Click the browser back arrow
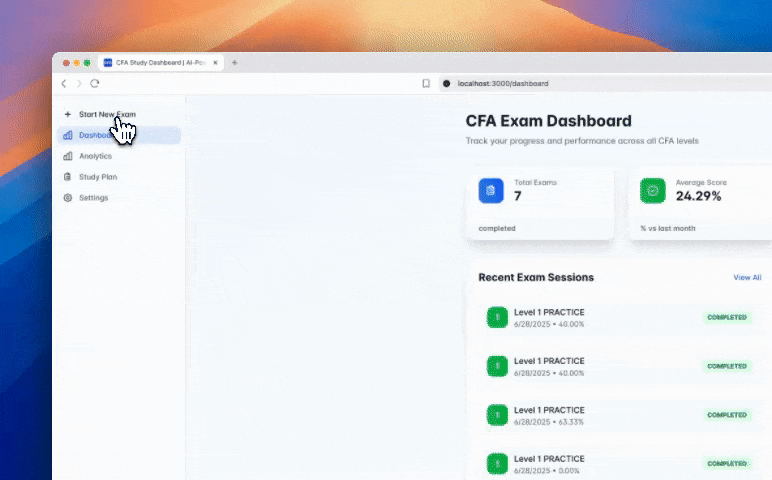This screenshot has width=772, height=480. 64,84
